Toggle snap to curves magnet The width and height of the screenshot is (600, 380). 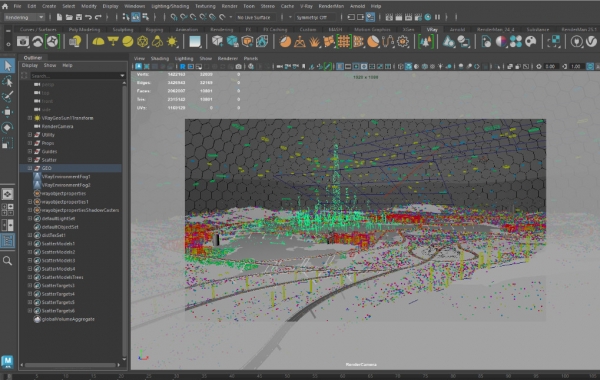pos(183,17)
